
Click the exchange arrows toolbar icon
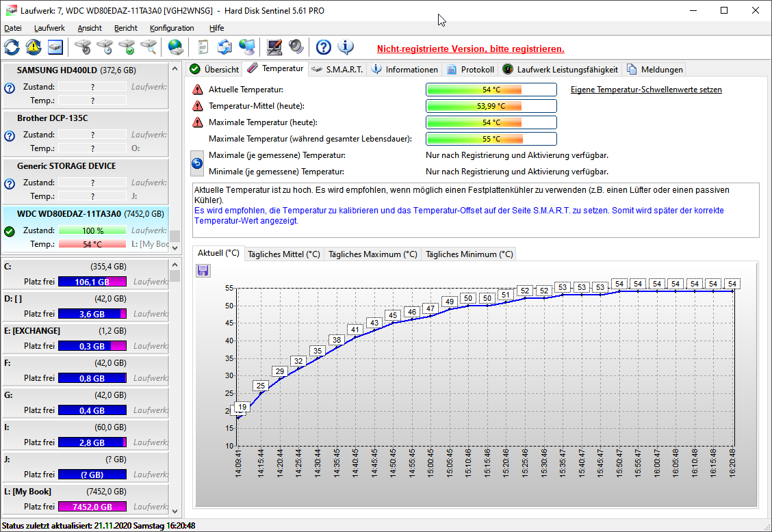click(224, 46)
